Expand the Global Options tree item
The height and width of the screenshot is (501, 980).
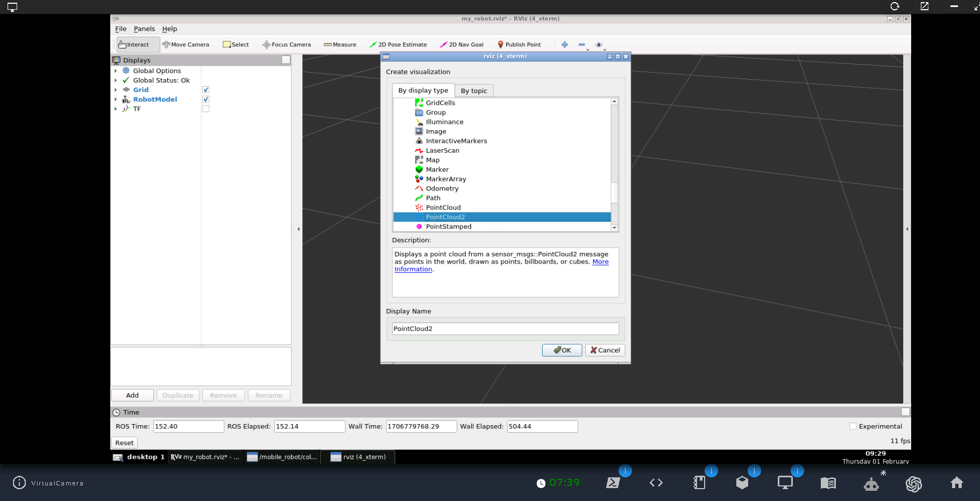click(x=116, y=71)
